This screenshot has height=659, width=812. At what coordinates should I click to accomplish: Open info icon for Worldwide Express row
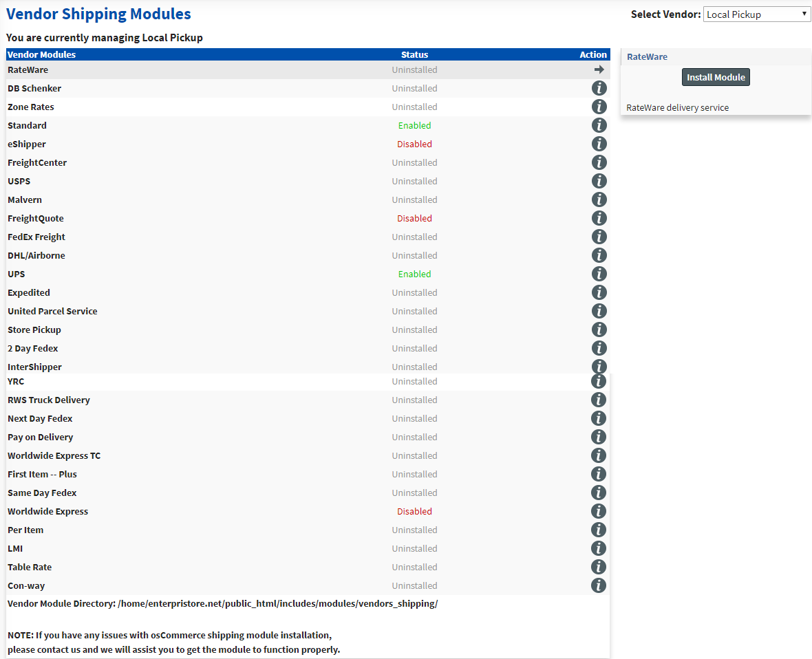point(599,512)
